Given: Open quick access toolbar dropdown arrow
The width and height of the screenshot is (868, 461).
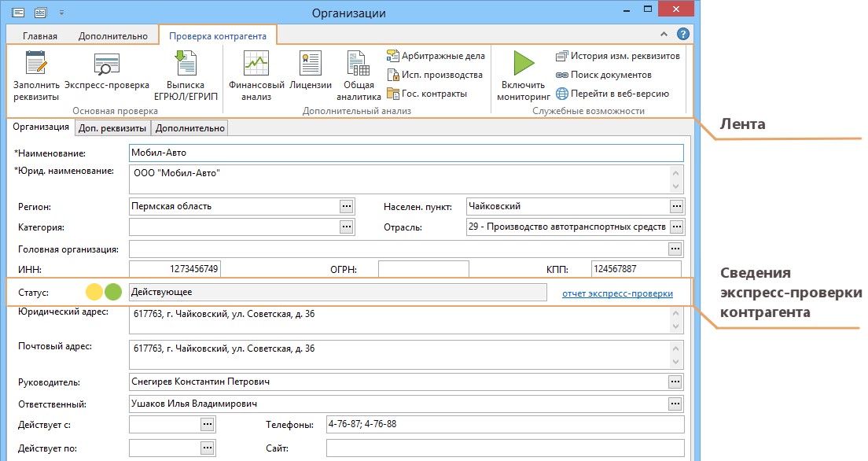Looking at the screenshot, I should [x=61, y=12].
